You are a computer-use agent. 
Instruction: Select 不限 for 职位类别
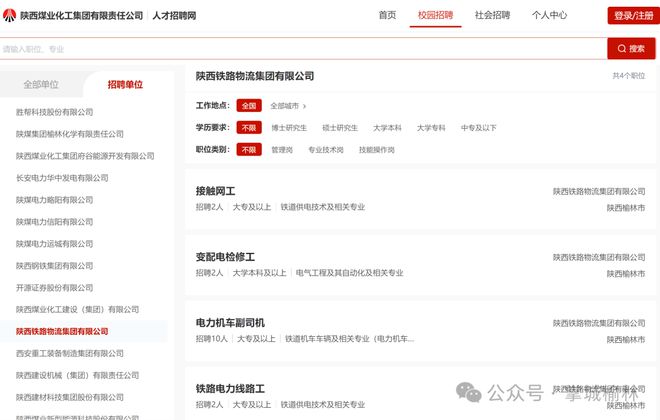[249, 149]
